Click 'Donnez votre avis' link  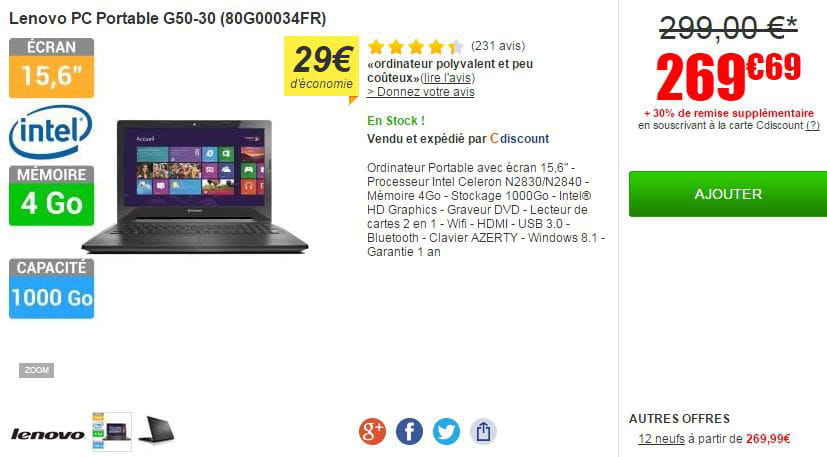tap(420, 92)
